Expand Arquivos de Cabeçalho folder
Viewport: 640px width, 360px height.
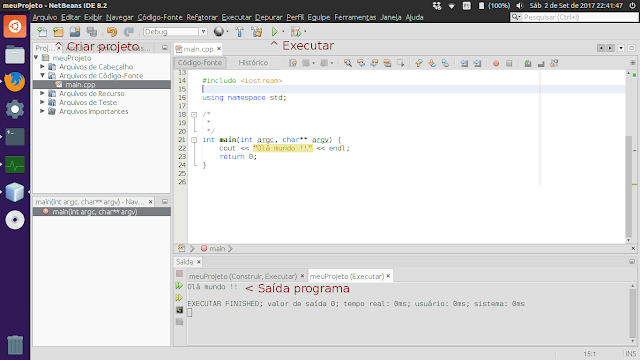42,66
